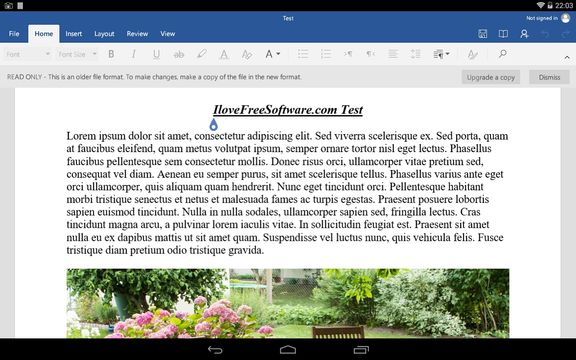Image resolution: width=576 pixels, height=360 pixels.
Task: Switch to the Insert tab
Action: click(74, 34)
